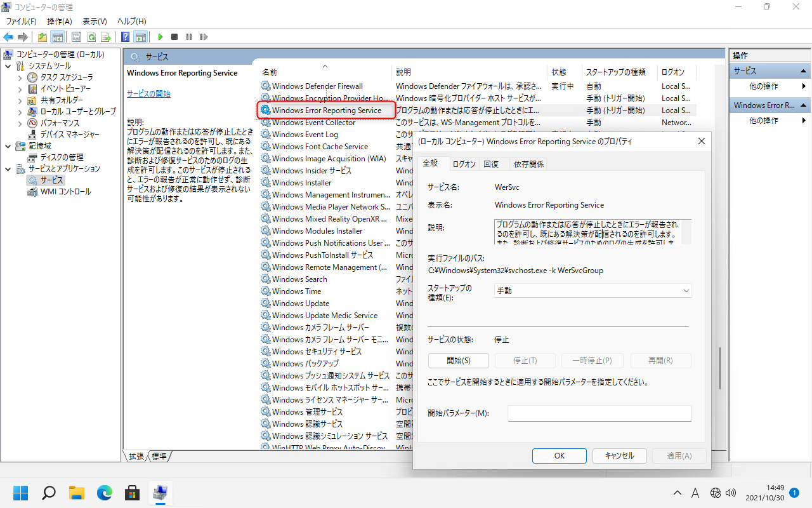Click the Stop service square icon

[x=174, y=37]
